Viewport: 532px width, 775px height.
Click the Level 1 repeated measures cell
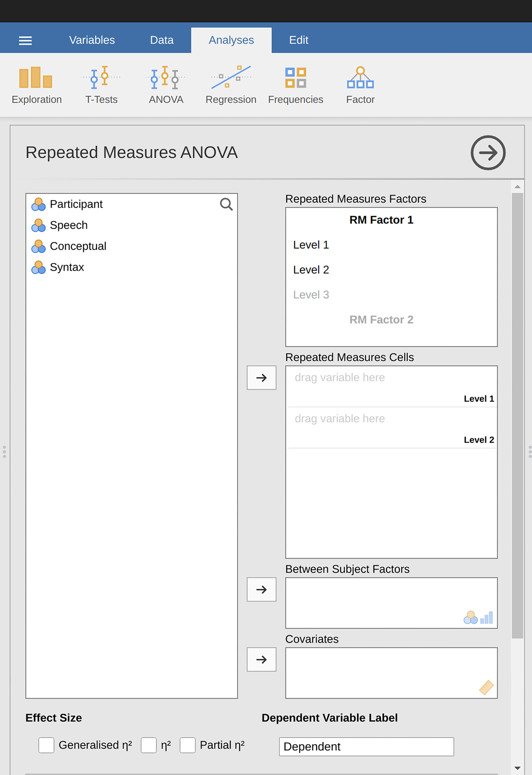click(x=392, y=387)
